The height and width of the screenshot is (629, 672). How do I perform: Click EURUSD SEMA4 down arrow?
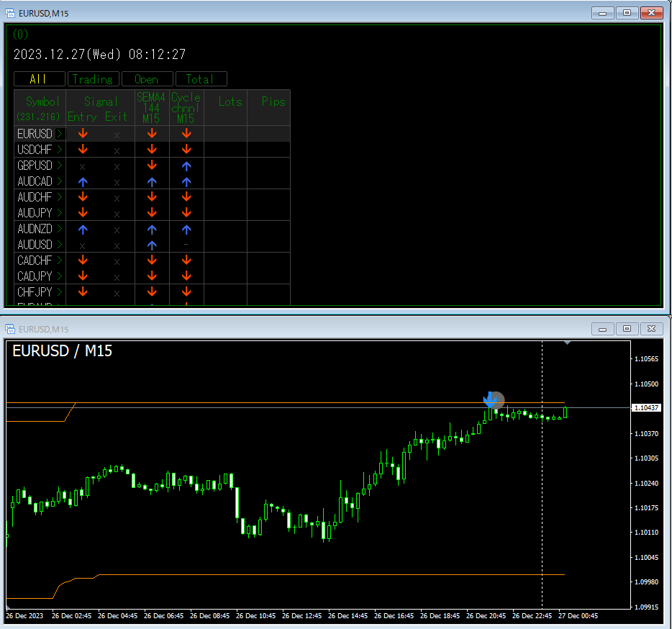click(x=152, y=133)
